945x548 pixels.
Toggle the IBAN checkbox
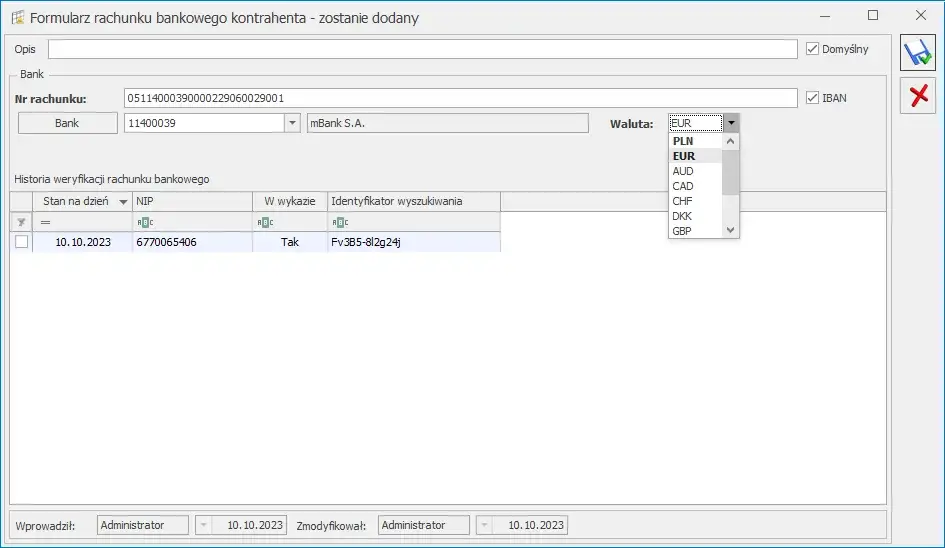[812, 98]
